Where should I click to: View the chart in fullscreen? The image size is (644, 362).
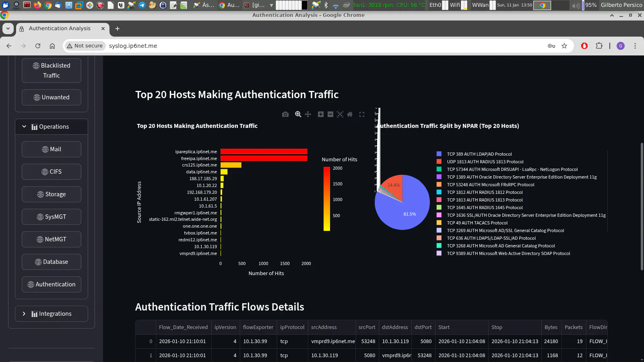tap(362, 114)
